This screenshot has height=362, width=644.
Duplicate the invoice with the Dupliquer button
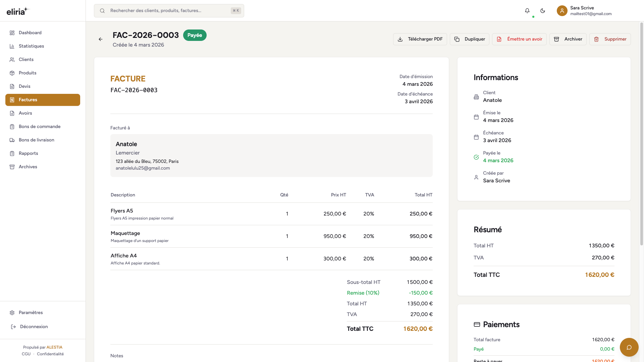point(470,39)
